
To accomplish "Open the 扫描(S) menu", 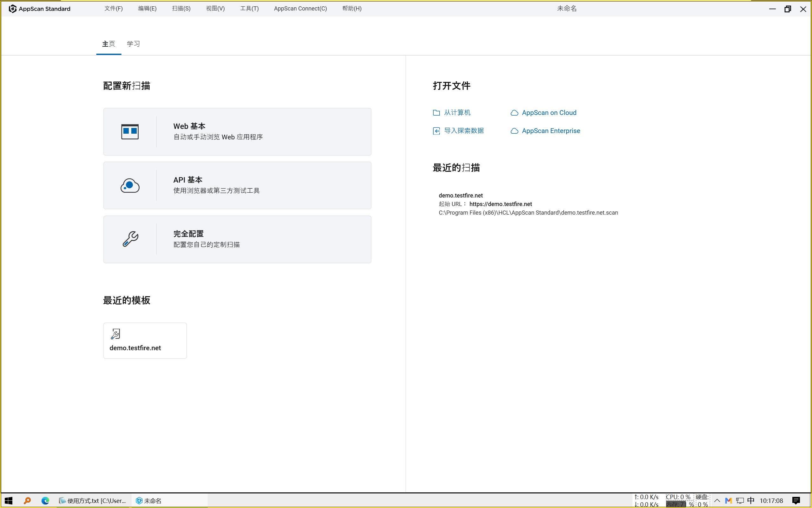I will [x=181, y=9].
